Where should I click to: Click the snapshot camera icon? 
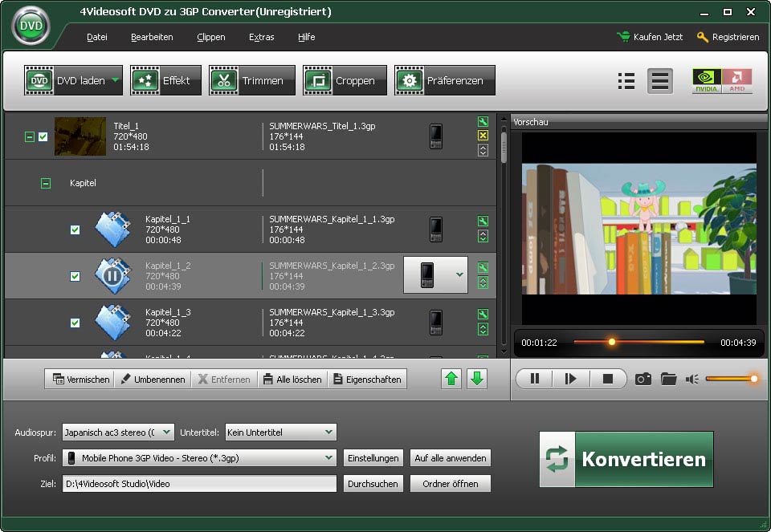tap(642, 379)
